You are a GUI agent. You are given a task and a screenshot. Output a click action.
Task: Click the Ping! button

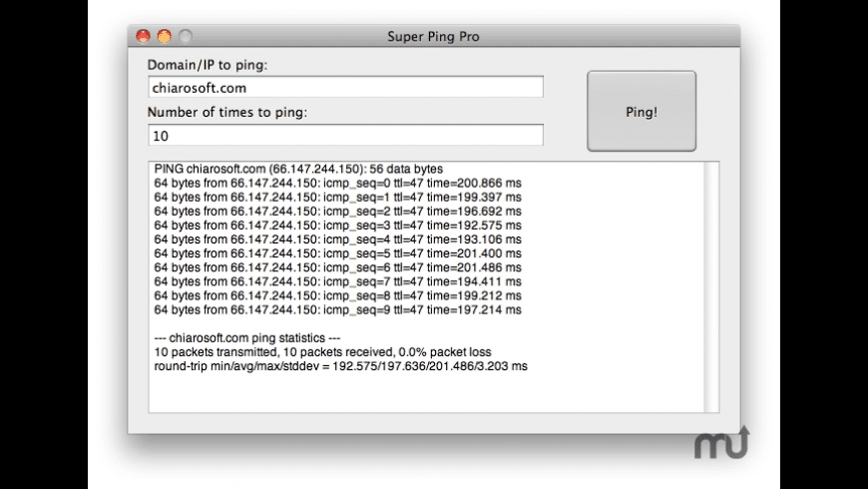(641, 111)
